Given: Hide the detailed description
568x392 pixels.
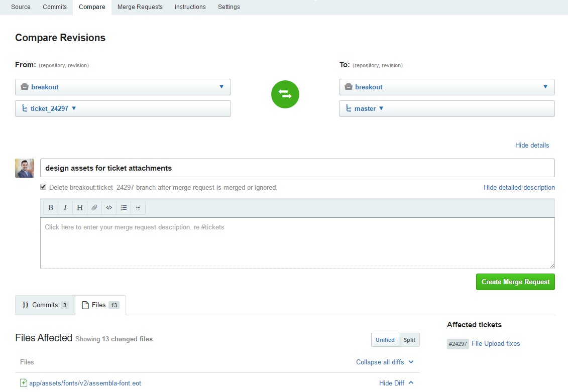Looking at the screenshot, I should (519, 188).
